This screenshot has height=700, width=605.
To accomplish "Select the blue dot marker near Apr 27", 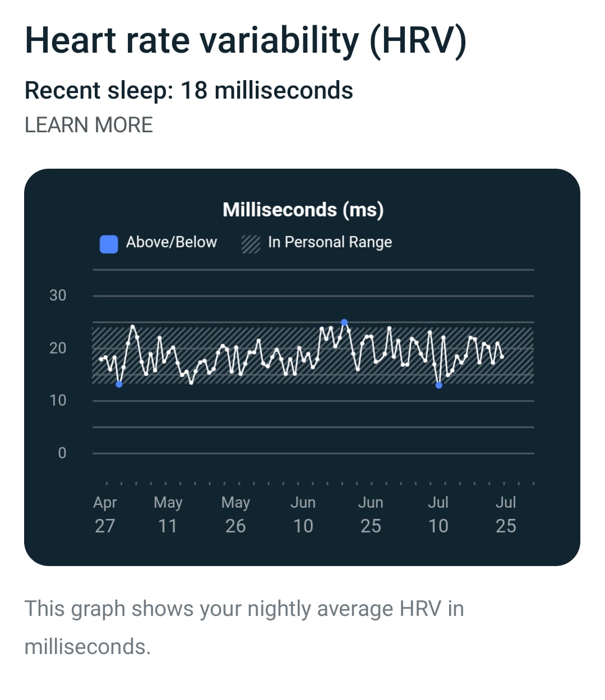I will [119, 384].
